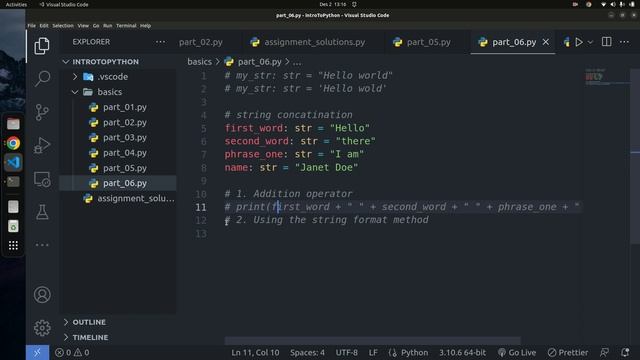Show errors and warnings panel
The width and height of the screenshot is (640, 360).
coord(72,353)
